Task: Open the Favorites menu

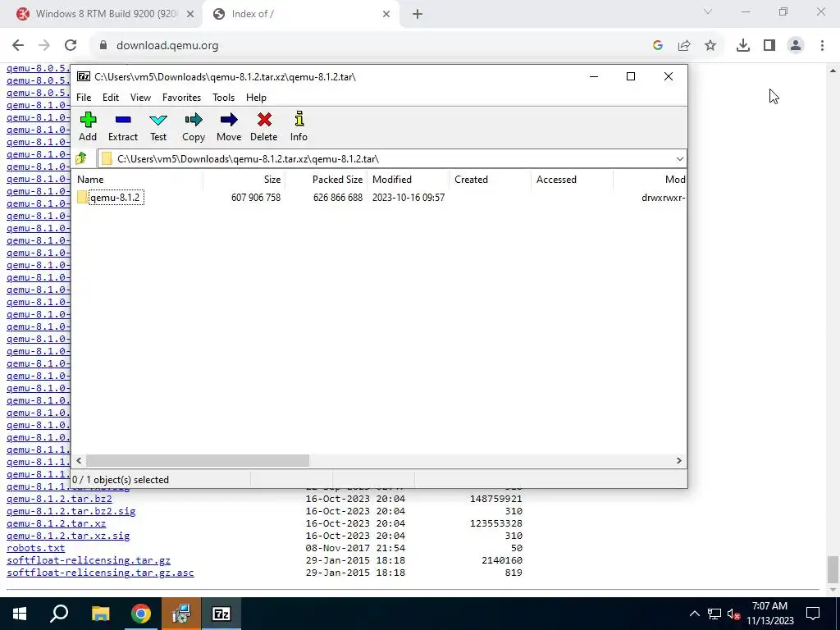Action: pyautogui.click(x=181, y=98)
